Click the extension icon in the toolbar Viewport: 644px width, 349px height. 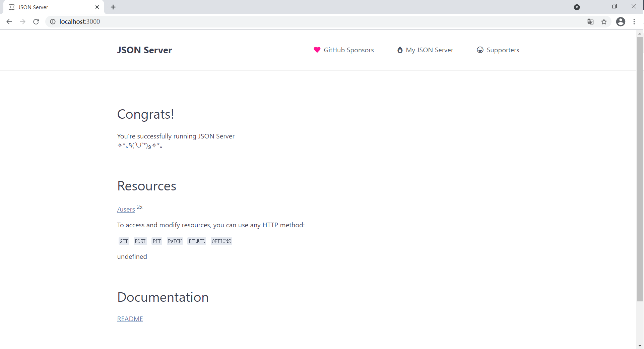[x=577, y=7]
